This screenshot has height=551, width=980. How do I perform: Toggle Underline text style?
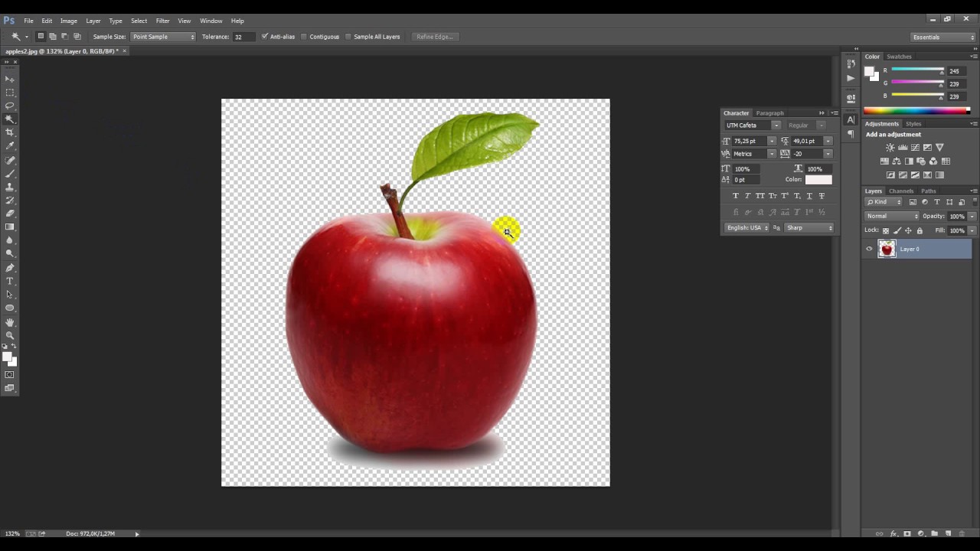809,196
